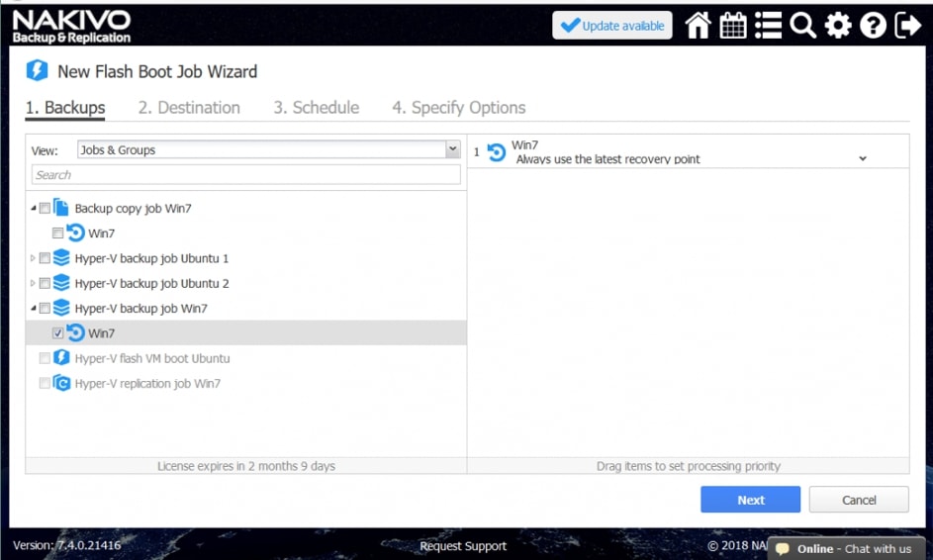Image resolution: width=933 pixels, height=560 pixels.
Task: Click the Request Support link
Action: [x=463, y=546]
